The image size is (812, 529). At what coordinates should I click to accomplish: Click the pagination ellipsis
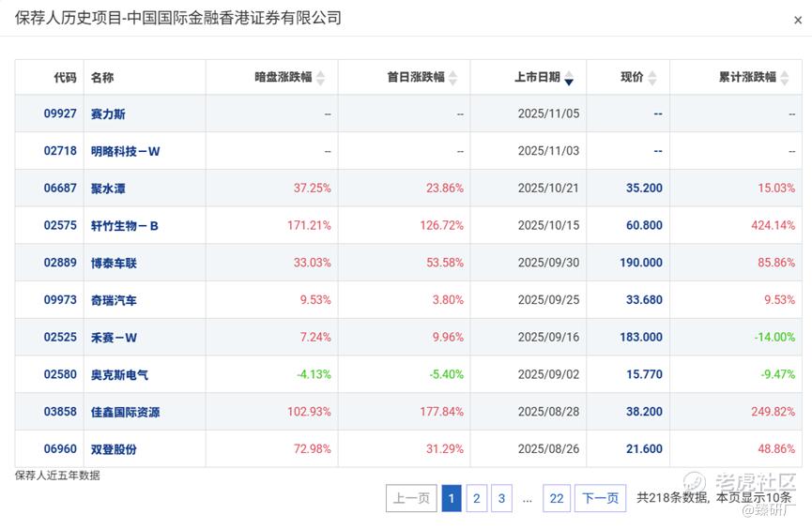click(528, 500)
